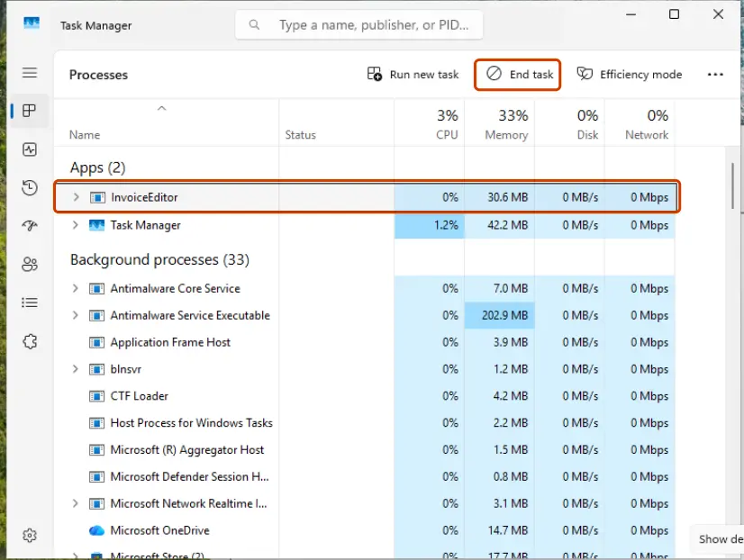This screenshot has height=560, width=744.
Task: Click the 1.2% CPU value
Action: click(x=446, y=225)
